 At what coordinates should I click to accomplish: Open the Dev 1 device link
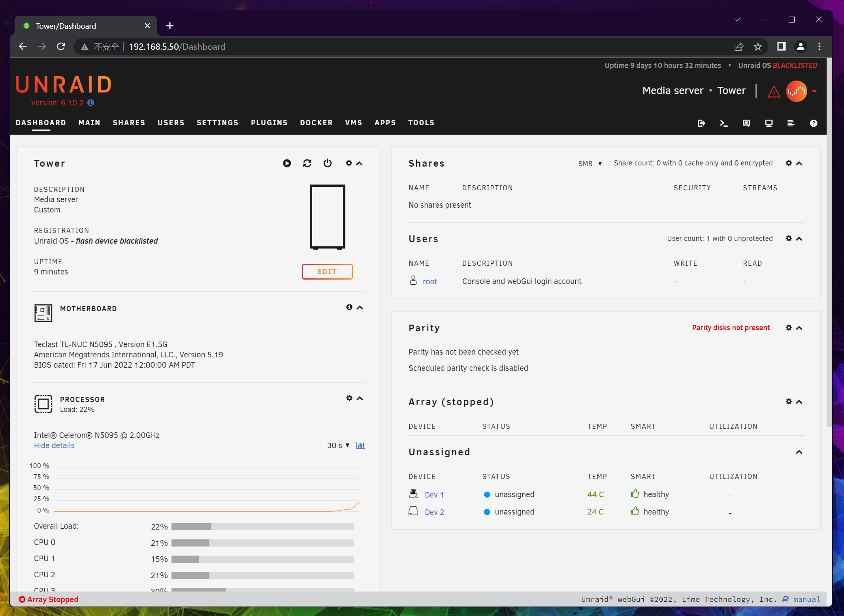(434, 495)
